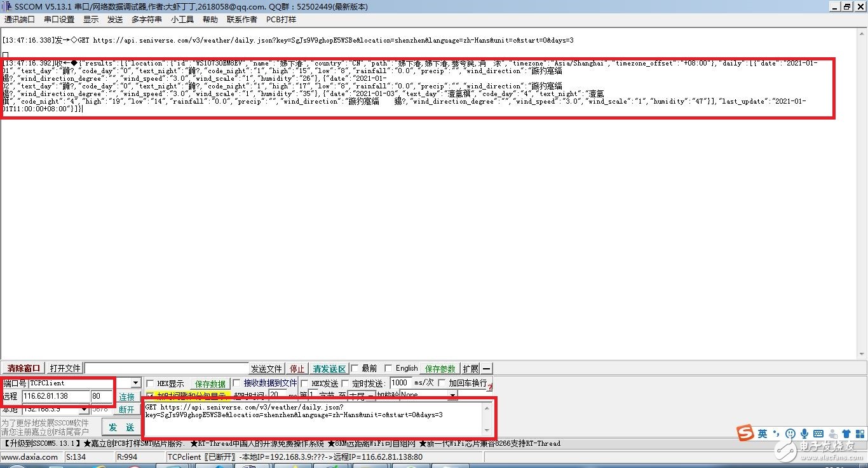Click the red question mark help icon
The height and width of the screenshot is (468, 868).
coord(490,387)
